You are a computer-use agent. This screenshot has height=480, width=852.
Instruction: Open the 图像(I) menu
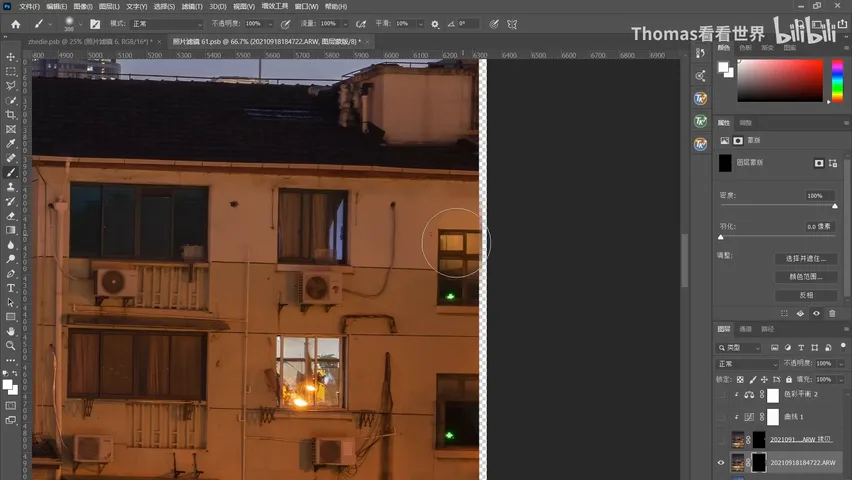coord(83,7)
